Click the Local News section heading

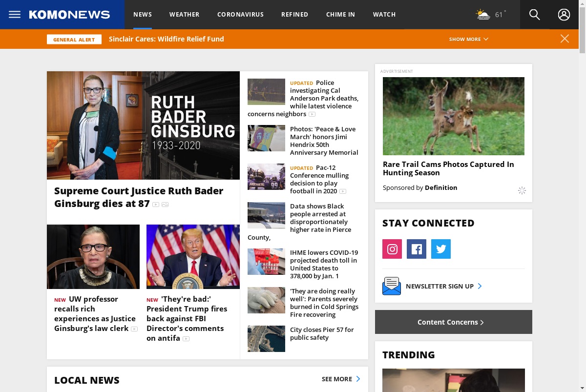pyautogui.click(x=87, y=380)
